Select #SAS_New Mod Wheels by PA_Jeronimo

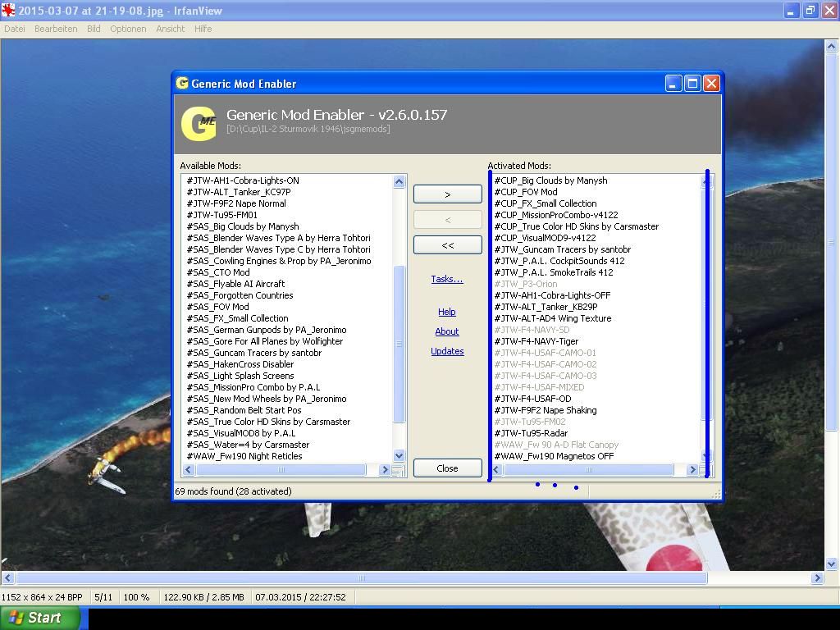[x=267, y=399]
